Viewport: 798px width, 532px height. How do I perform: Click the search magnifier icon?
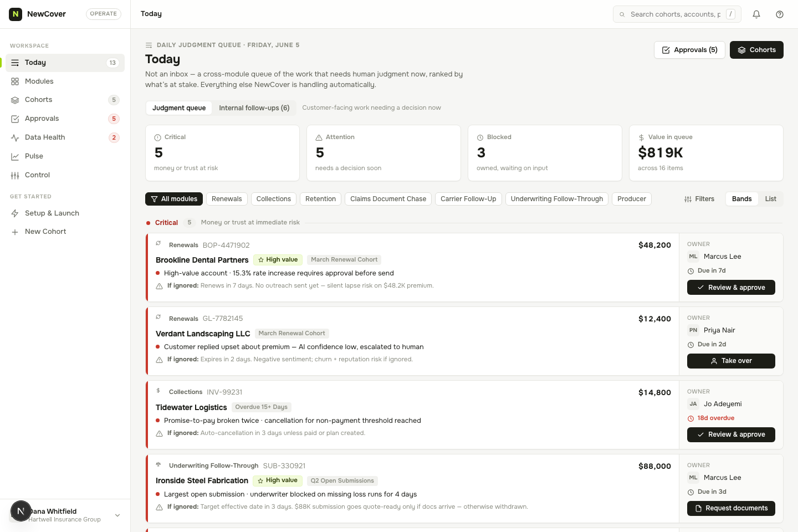pyautogui.click(x=622, y=14)
